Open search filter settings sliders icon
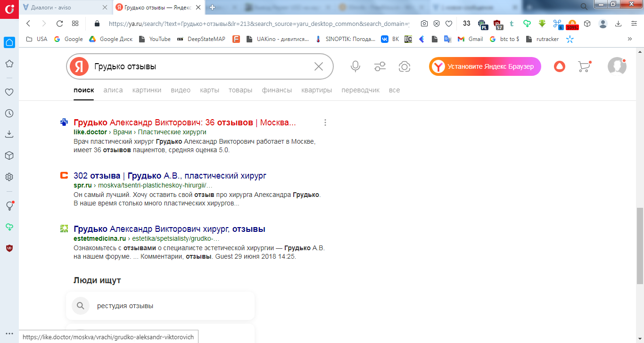 pos(380,66)
